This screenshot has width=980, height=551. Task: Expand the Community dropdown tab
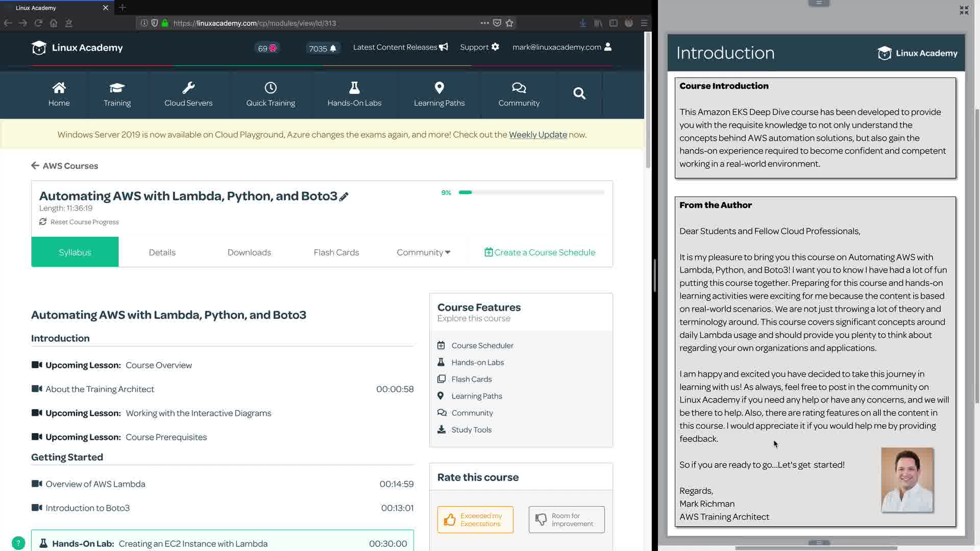coord(423,252)
